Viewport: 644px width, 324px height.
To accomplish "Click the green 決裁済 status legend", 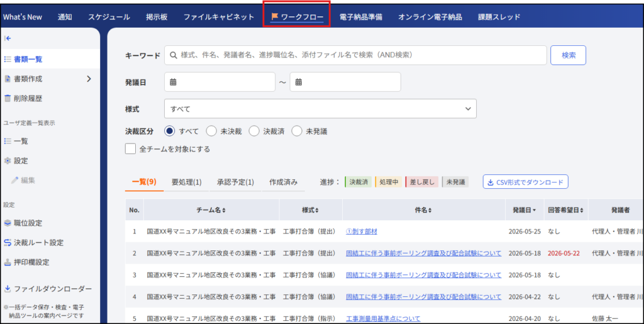I will tap(358, 182).
